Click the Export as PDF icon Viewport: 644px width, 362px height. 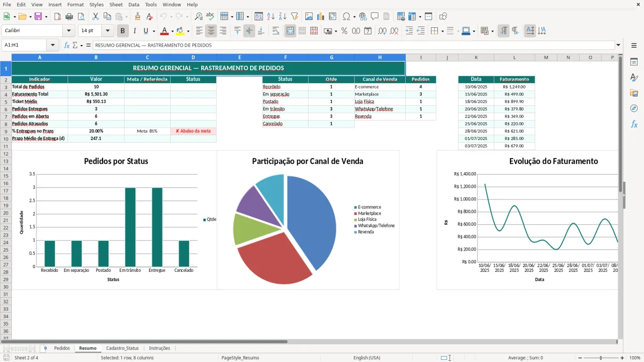point(58,17)
